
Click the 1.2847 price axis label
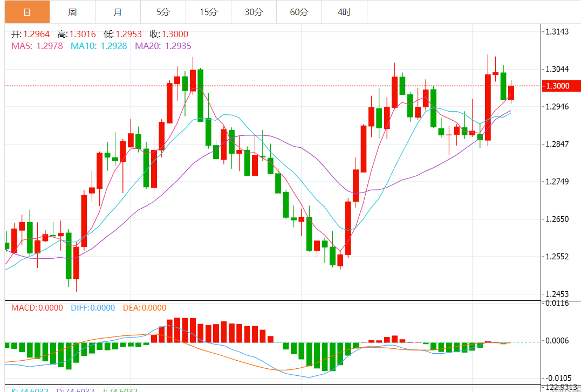[558, 144]
